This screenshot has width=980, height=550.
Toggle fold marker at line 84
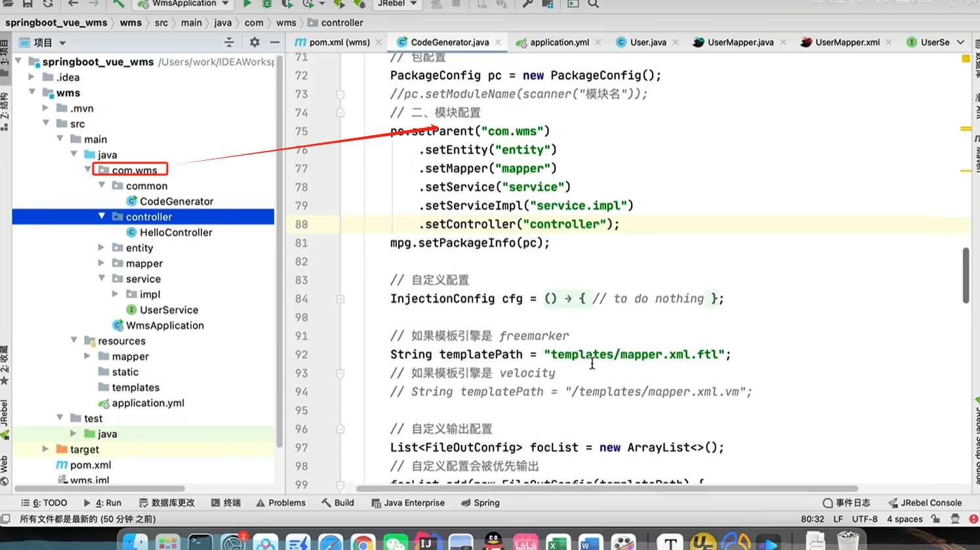tap(340, 299)
